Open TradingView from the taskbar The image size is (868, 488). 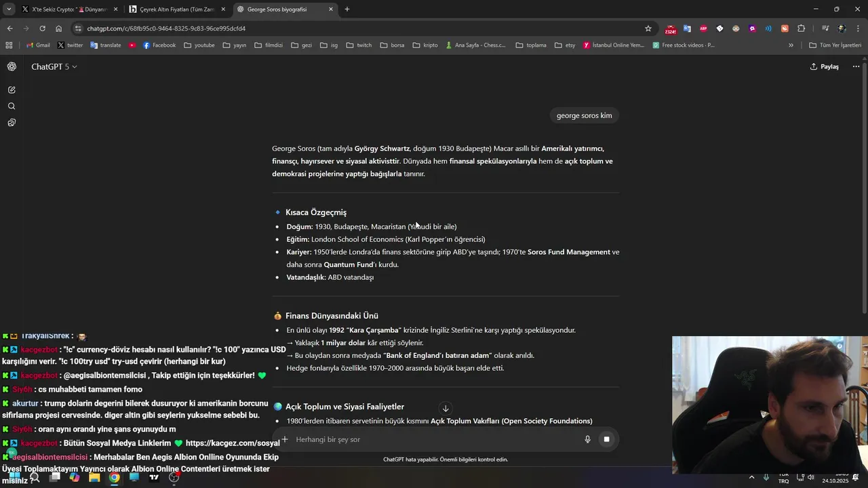click(x=154, y=477)
